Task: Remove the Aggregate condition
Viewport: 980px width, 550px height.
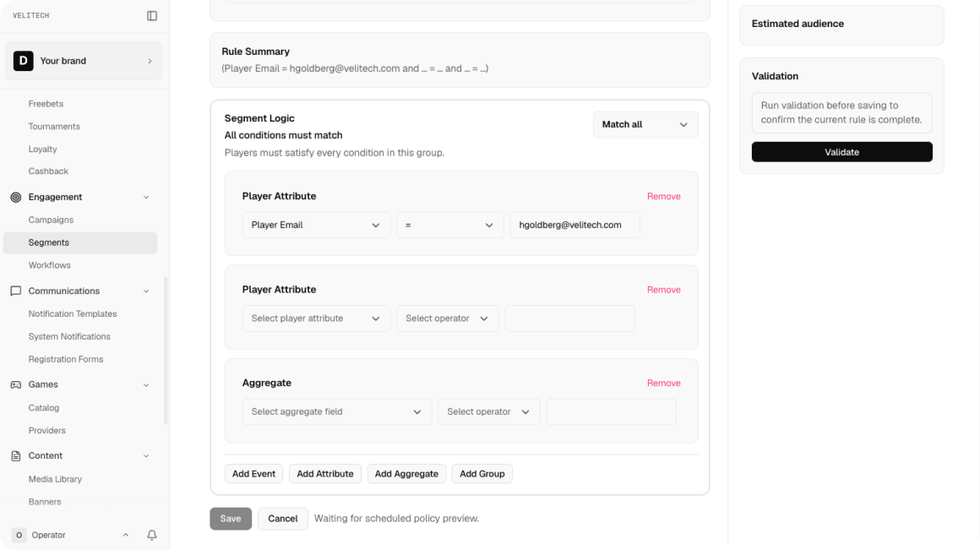Action: [x=664, y=383]
